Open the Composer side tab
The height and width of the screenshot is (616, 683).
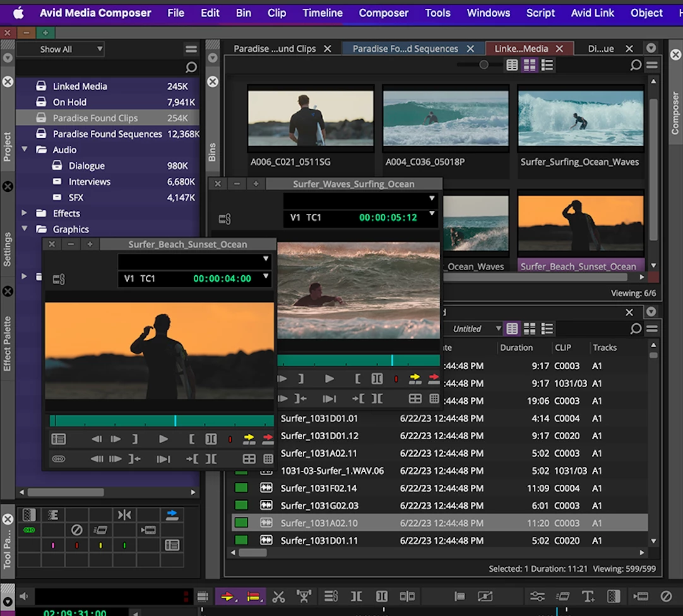click(x=675, y=113)
